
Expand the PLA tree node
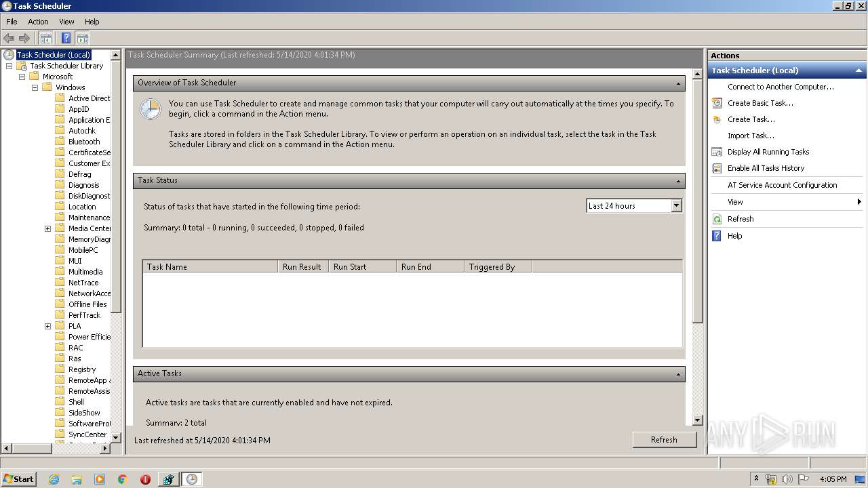coord(47,326)
